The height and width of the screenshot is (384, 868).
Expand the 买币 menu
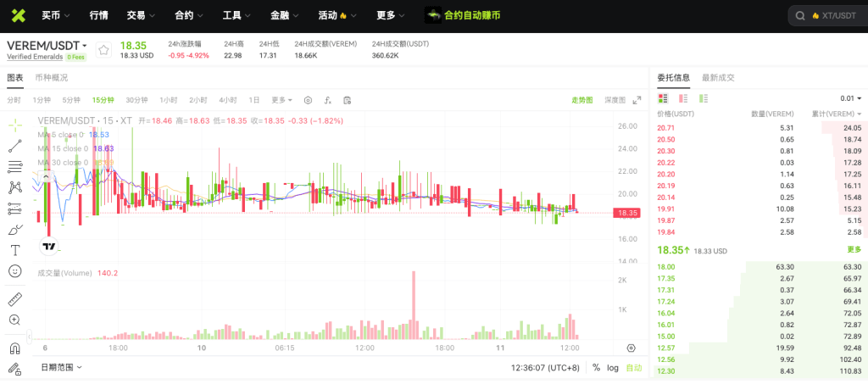55,15
